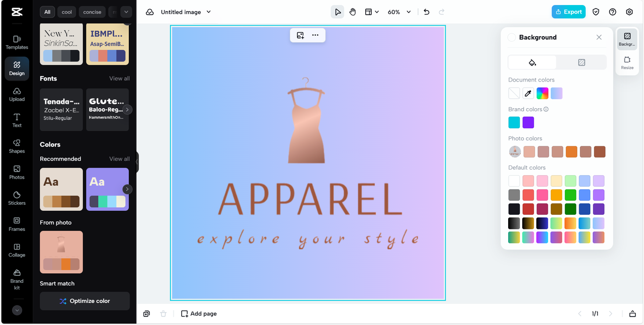The image size is (644, 325).
Task: Select the All style filter
Action: [x=47, y=12]
